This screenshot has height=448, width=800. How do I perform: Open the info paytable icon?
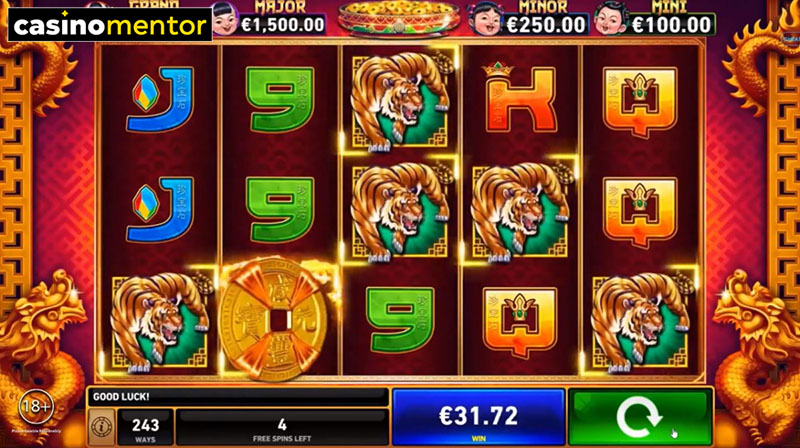coord(102,426)
